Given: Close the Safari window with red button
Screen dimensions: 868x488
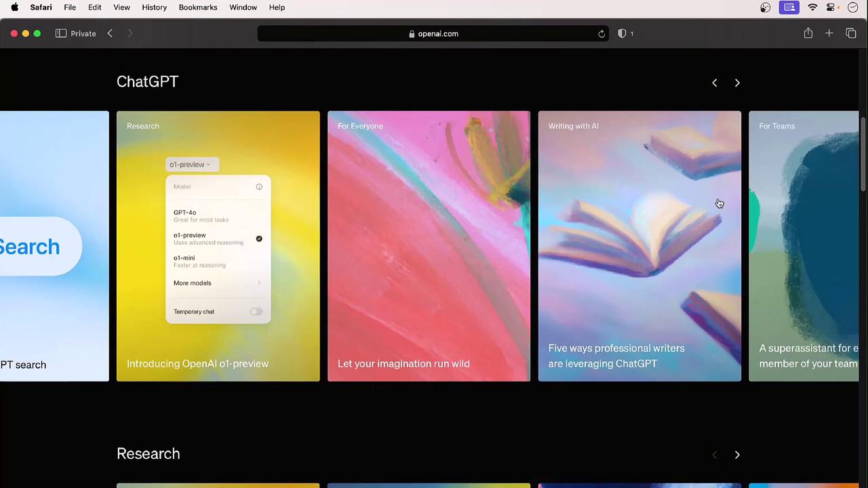Looking at the screenshot, I should tap(14, 33).
